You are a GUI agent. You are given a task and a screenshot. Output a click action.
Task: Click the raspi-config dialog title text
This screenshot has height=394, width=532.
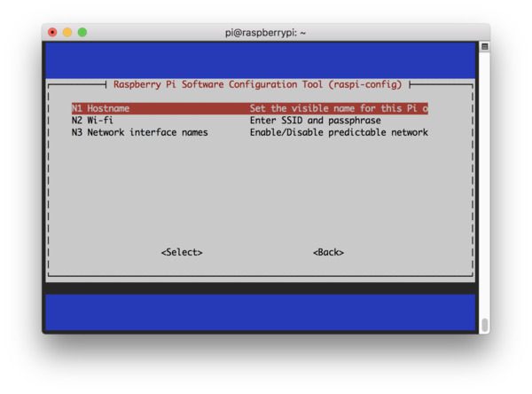pyautogui.click(x=257, y=84)
